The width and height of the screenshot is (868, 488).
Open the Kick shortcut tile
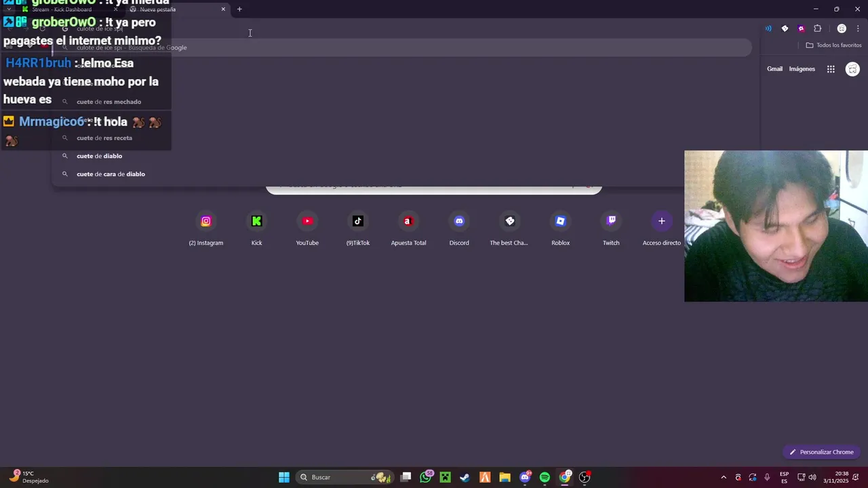point(256,229)
